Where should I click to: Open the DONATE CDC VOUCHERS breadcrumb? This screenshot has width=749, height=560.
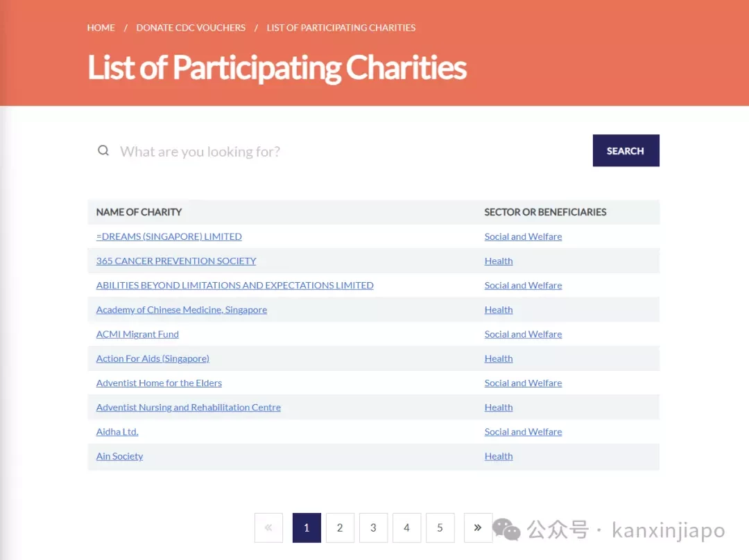191,28
